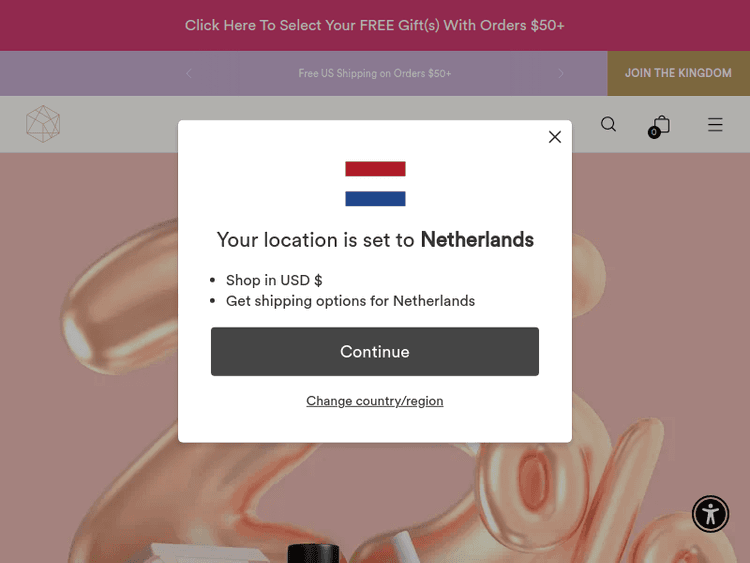750x563 pixels.
Task: Click the geometric logo to go home
Action: coord(43,124)
